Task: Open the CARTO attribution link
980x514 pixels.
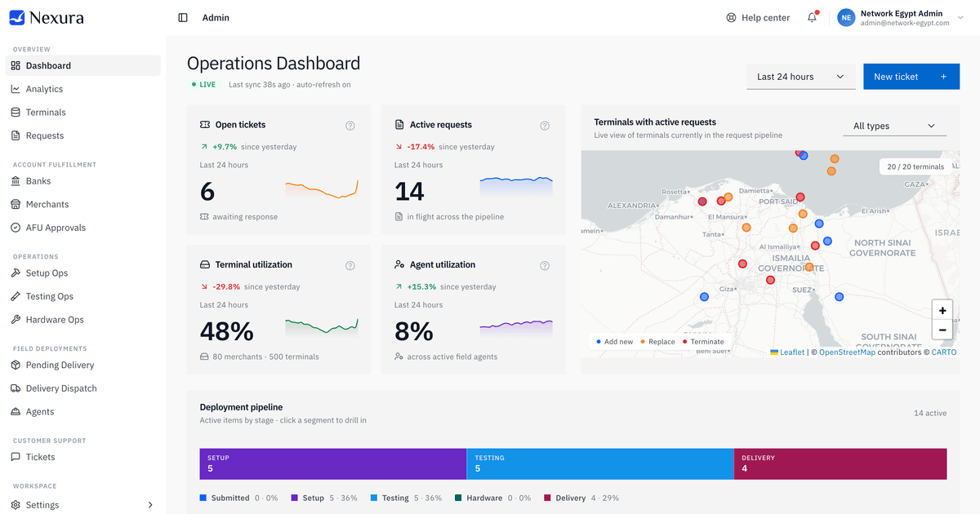Action: (x=943, y=352)
